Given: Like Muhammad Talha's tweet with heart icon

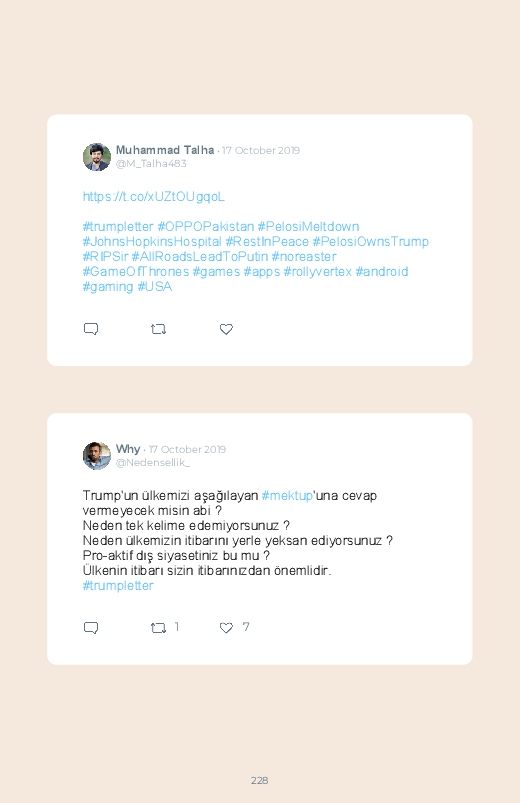Looking at the screenshot, I should tap(226, 329).
